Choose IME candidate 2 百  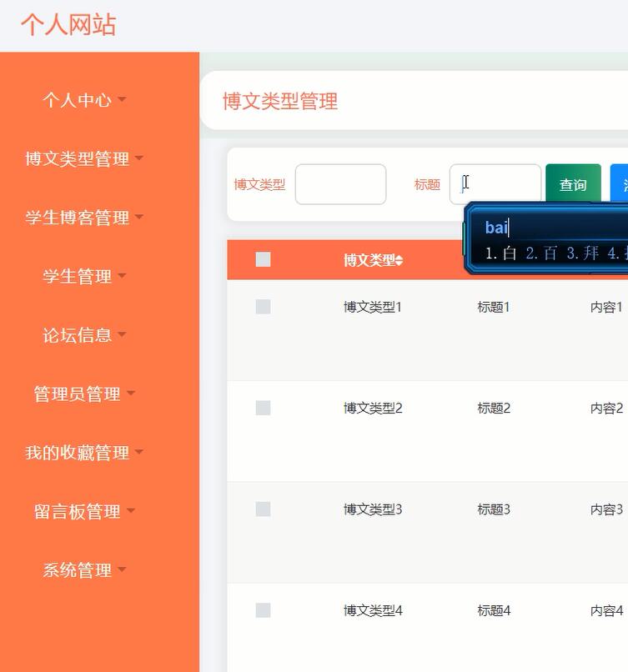541,253
